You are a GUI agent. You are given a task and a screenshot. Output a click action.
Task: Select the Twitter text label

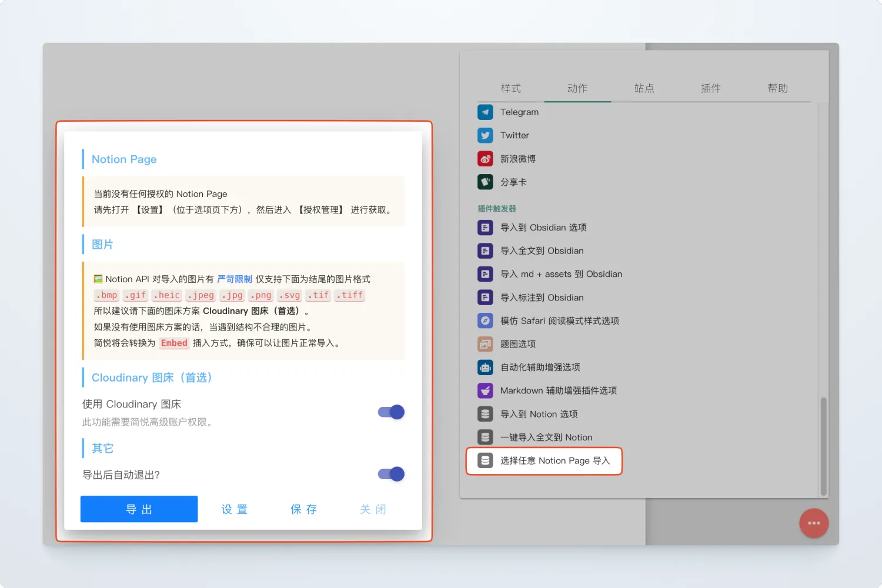point(514,135)
